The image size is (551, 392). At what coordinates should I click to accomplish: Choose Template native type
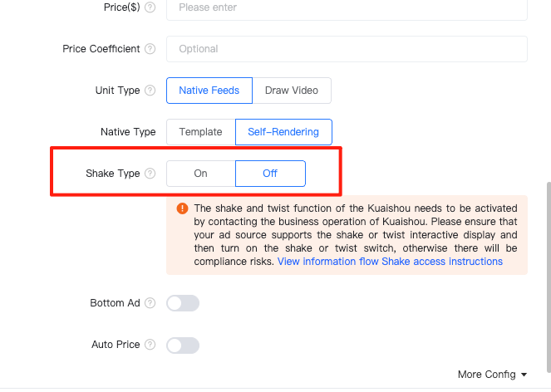[201, 132]
